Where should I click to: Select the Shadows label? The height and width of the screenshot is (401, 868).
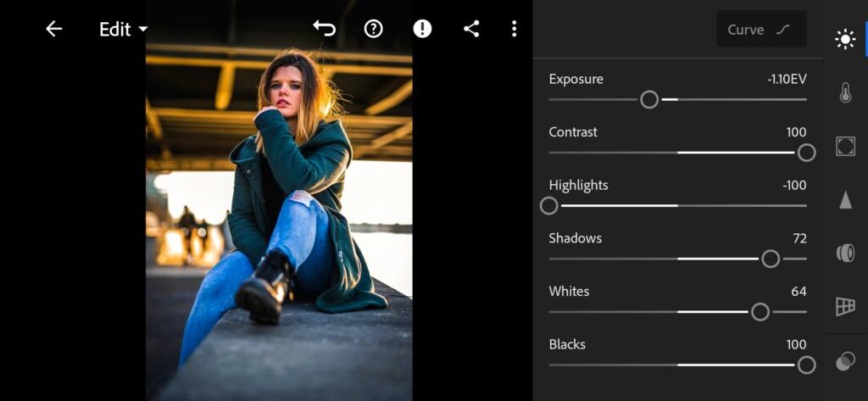point(576,238)
